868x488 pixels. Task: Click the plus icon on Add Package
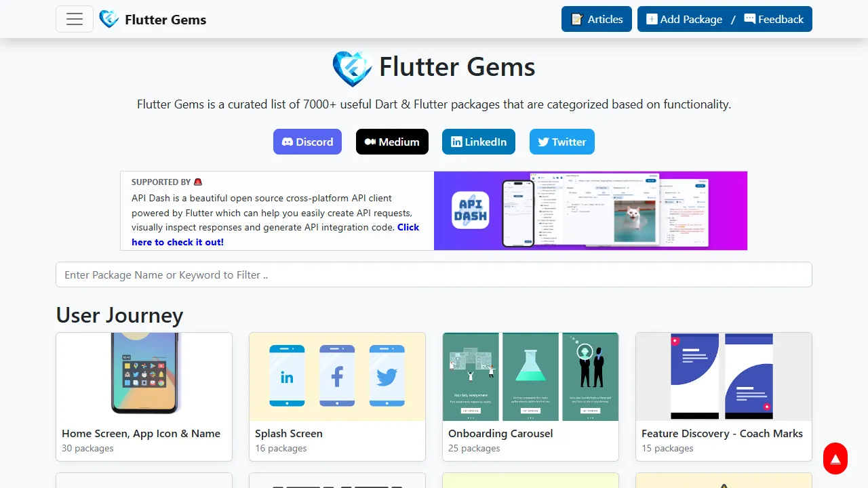pyautogui.click(x=652, y=19)
